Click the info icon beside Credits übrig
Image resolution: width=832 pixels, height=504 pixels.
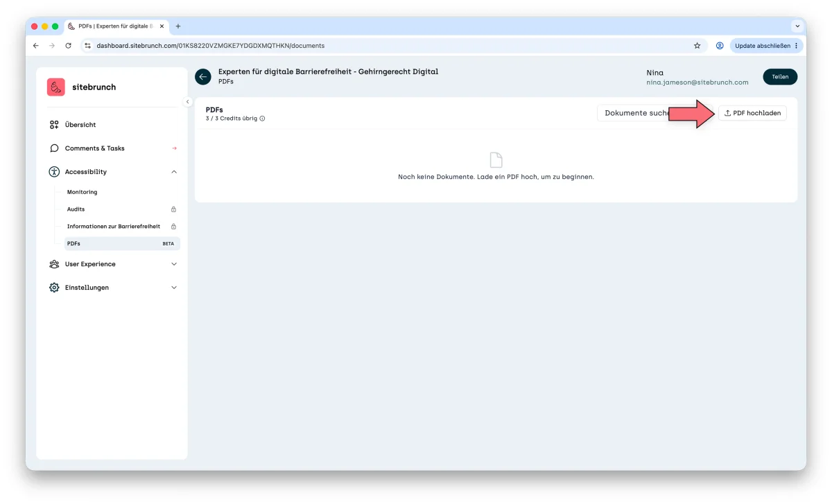[262, 119]
